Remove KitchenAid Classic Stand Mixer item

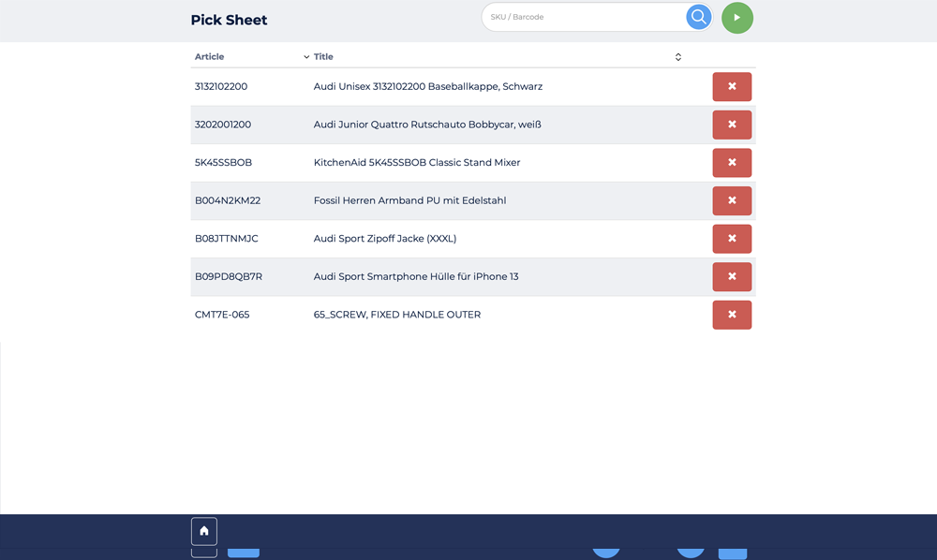point(732,163)
